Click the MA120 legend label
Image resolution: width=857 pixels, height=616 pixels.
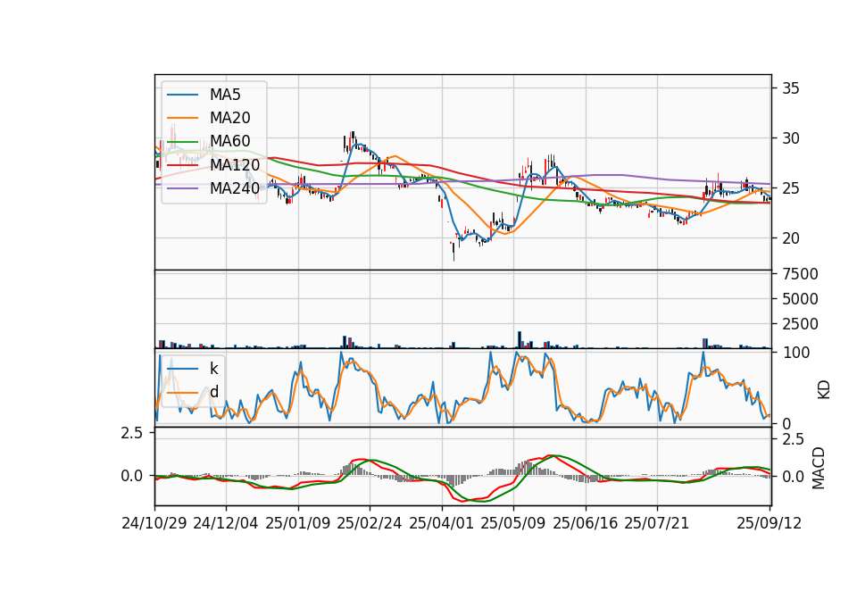[x=235, y=165]
